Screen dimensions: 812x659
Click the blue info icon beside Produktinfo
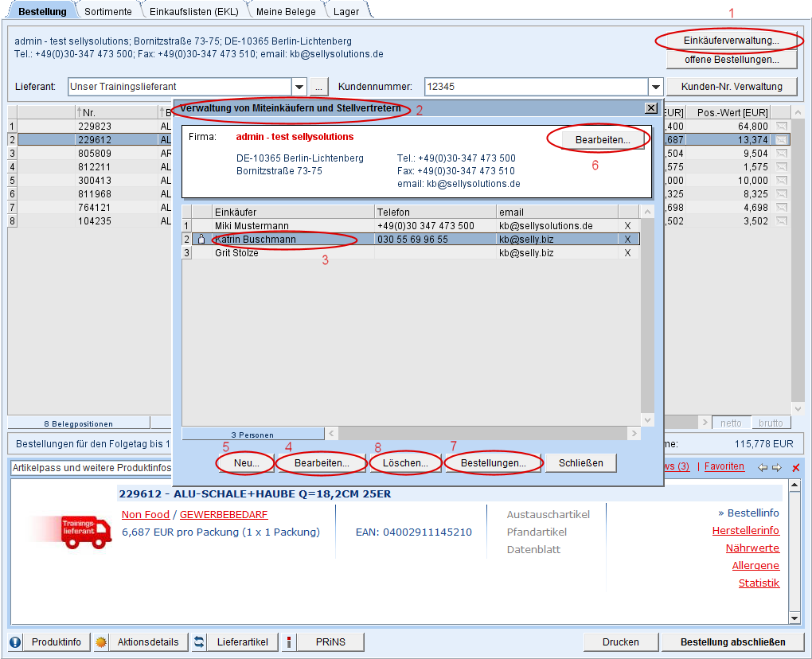coord(15,642)
